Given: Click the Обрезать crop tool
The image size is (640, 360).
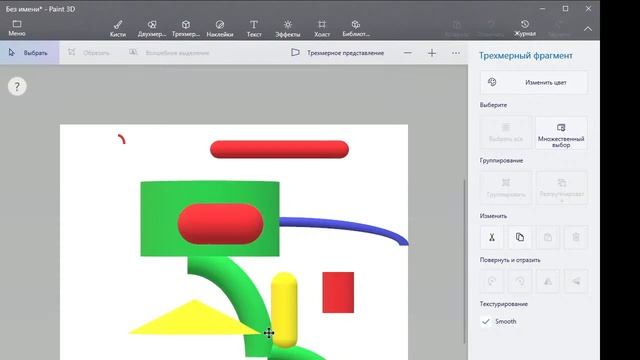Looking at the screenshot, I should (x=89, y=53).
